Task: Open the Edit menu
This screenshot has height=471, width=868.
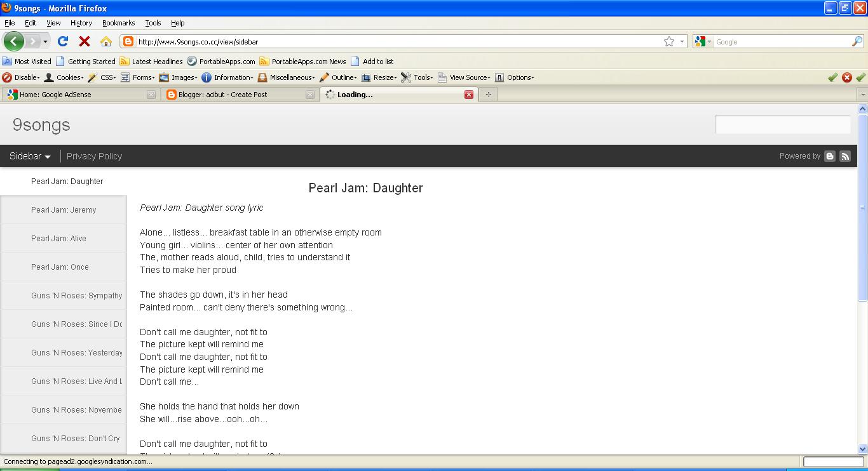Action: pyautogui.click(x=31, y=23)
